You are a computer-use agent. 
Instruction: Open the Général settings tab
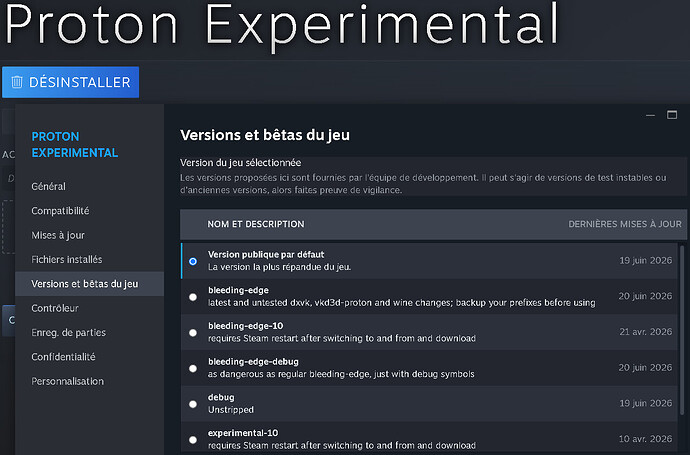tap(48, 187)
